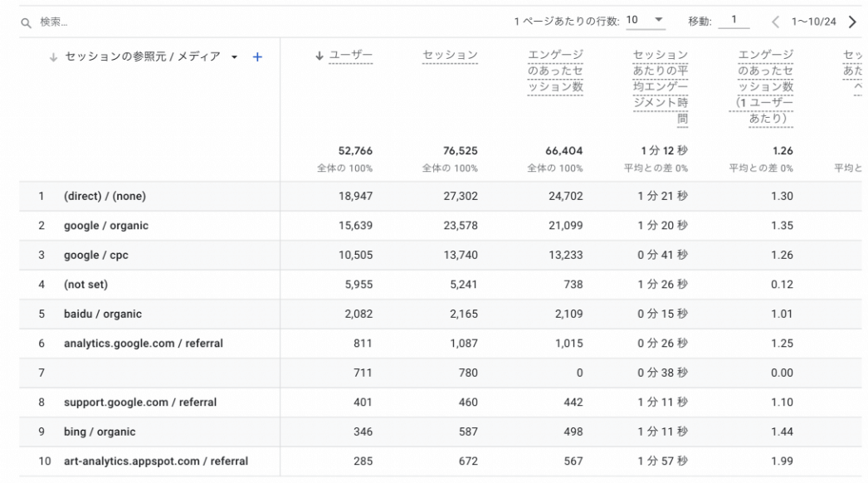Click the 0.12 engaged sessions per user cell

pyautogui.click(x=783, y=284)
